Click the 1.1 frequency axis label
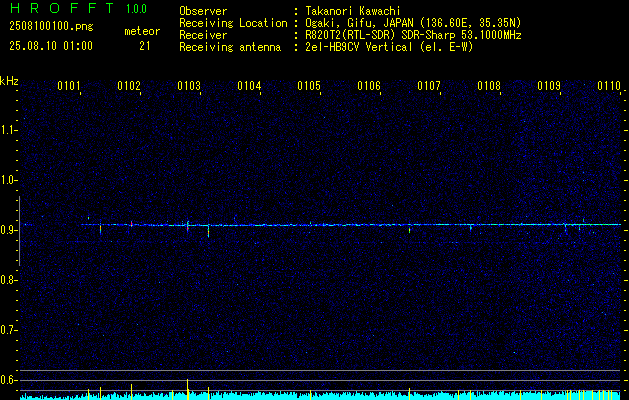The width and height of the screenshot is (629, 400). click(7, 130)
